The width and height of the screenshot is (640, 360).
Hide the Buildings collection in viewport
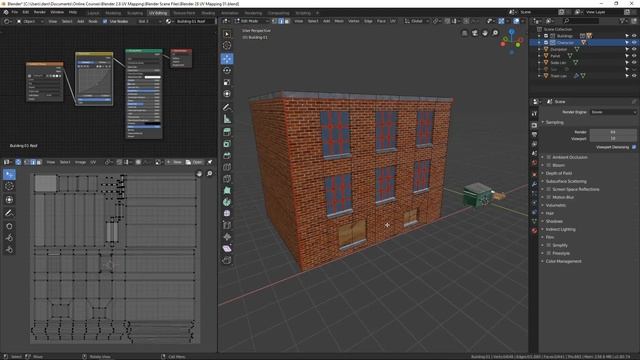[x=634, y=36]
